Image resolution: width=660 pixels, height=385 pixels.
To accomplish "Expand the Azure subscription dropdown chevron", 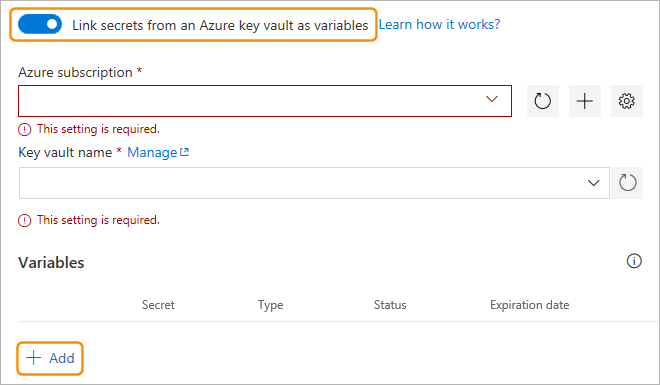I will click(x=492, y=100).
